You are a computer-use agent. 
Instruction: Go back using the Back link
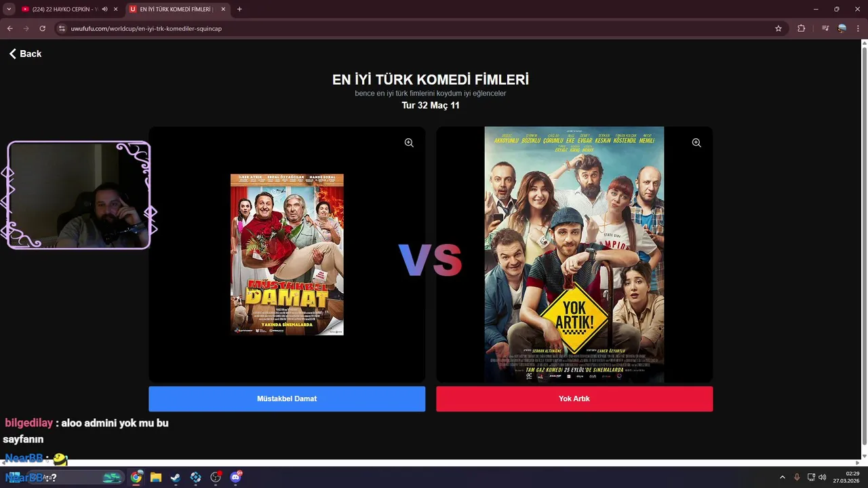tap(25, 54)
